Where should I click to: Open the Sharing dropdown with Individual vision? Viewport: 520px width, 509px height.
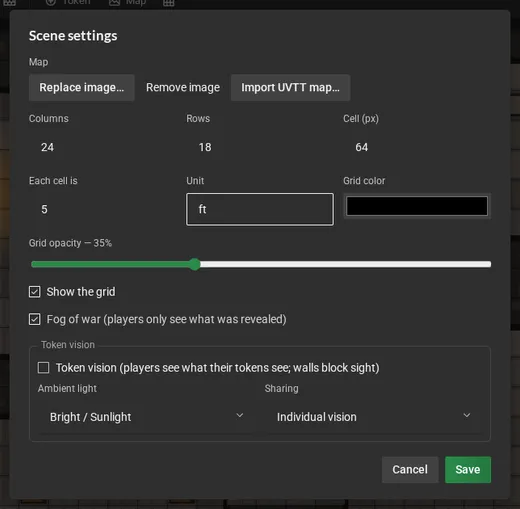(373, 417)
